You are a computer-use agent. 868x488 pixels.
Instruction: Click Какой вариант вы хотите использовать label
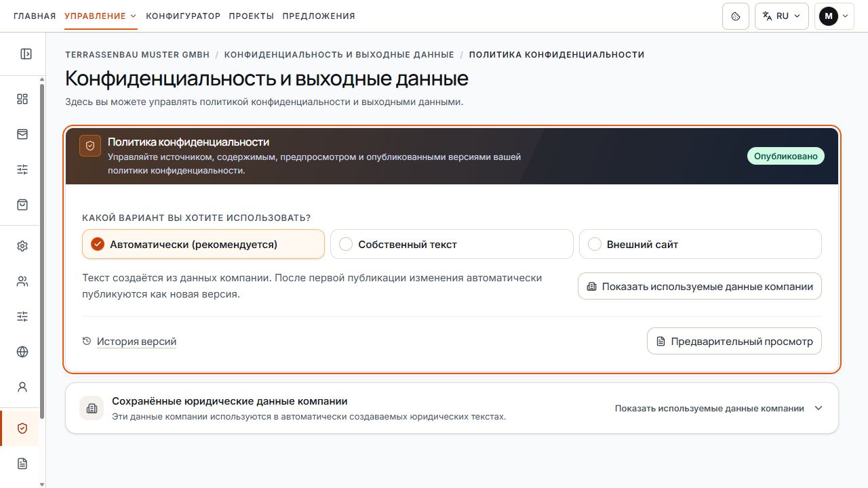(196, 218)
